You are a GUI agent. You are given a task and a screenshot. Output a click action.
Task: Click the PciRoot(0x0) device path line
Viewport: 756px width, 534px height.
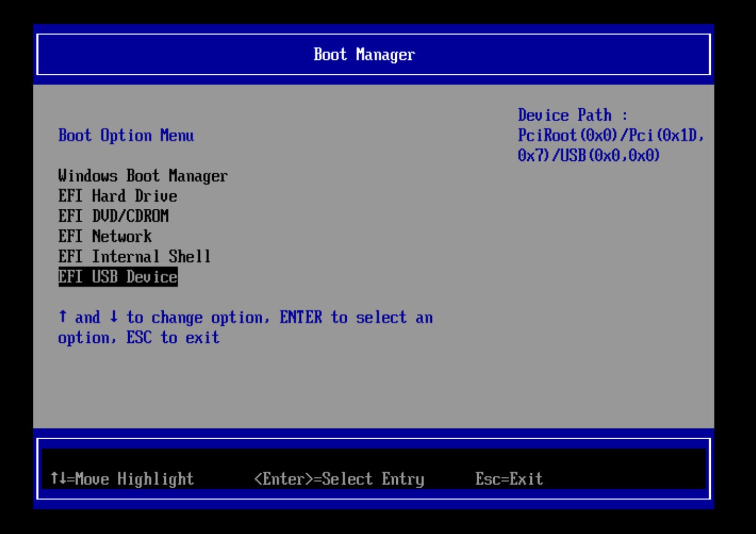[567, 136]
